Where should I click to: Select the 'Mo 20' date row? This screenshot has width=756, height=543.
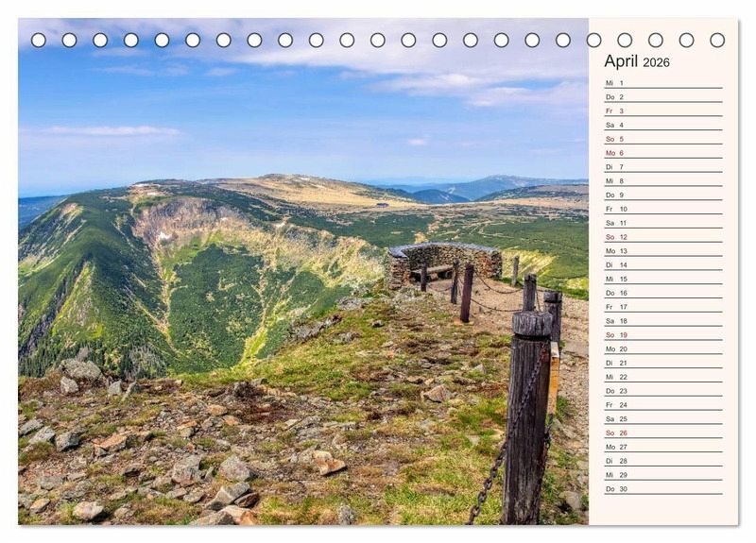(663, 348)
